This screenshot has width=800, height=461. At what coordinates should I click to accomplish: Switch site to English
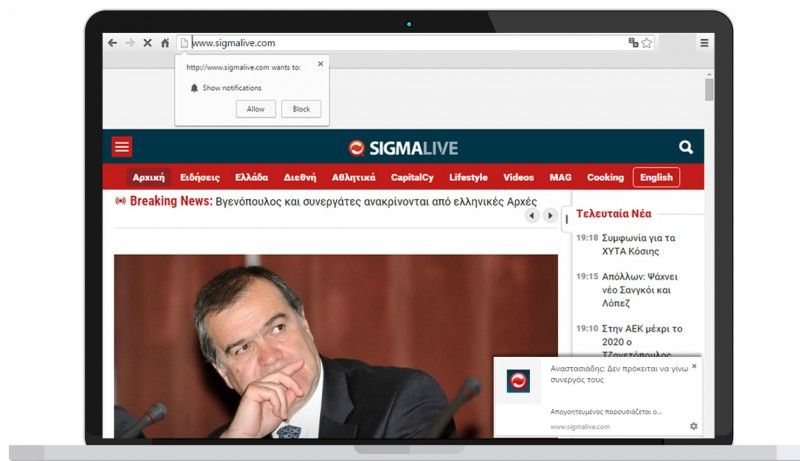656,177
